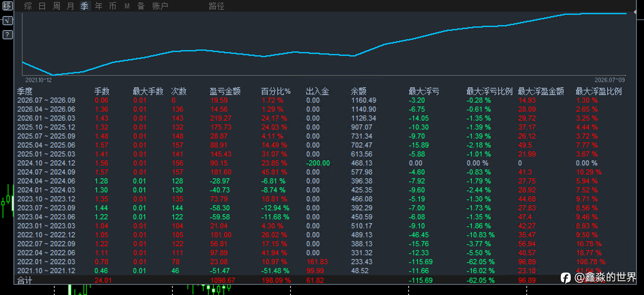The width and height of the screenshot is (644, 295).
Task: Click the 198.09 % total percentage
Action: [276, 280]
